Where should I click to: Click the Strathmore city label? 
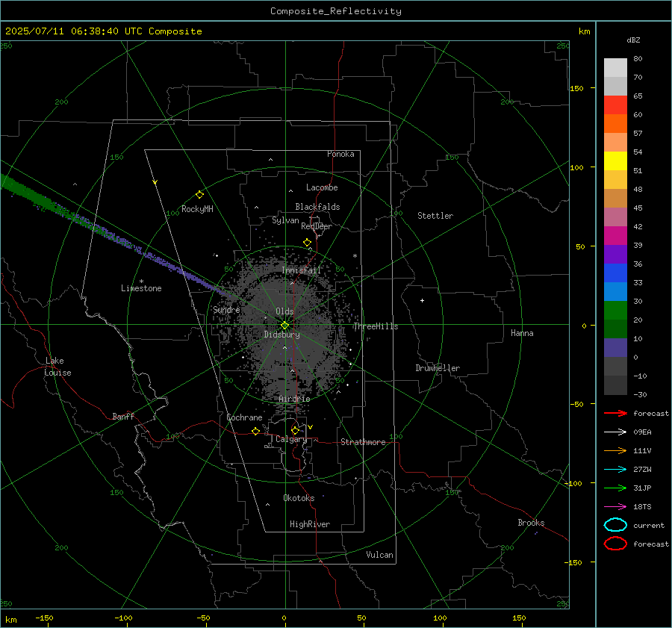click(363, 442)
